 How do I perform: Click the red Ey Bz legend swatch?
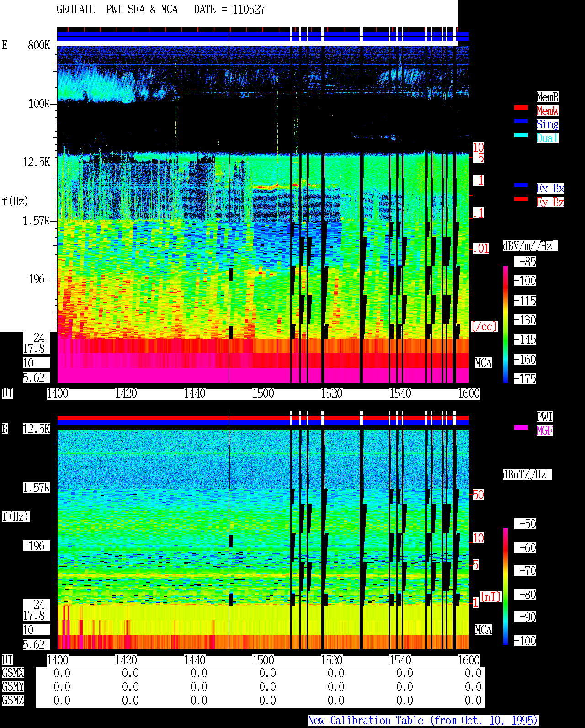tap(521, 199)
